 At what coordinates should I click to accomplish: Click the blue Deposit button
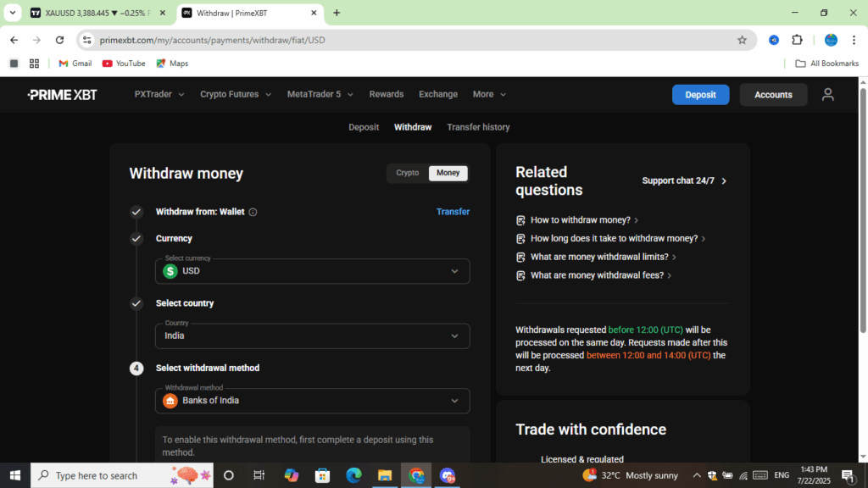[x=700, y=95]
